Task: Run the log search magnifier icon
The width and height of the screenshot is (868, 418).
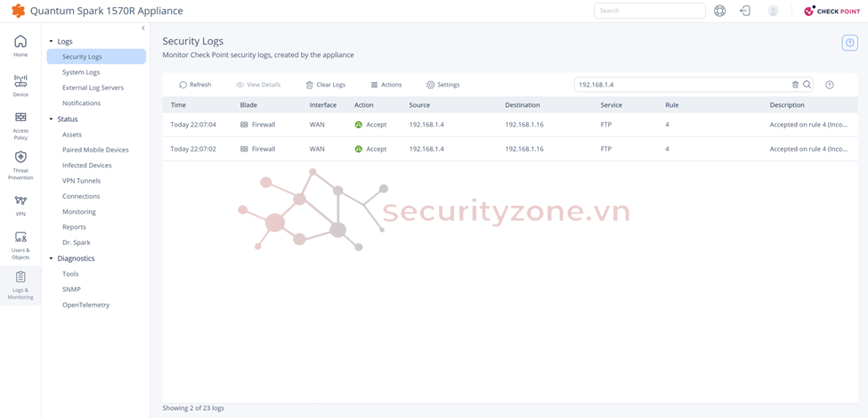Action: coord(807,85)
